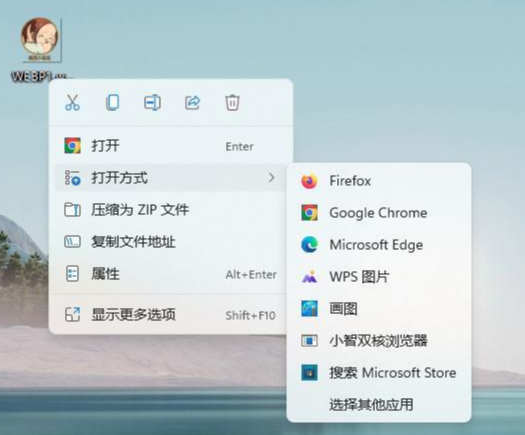Click the Microsoft Store bag icon
The image size is (525, 435).
[x=309, y=372]
